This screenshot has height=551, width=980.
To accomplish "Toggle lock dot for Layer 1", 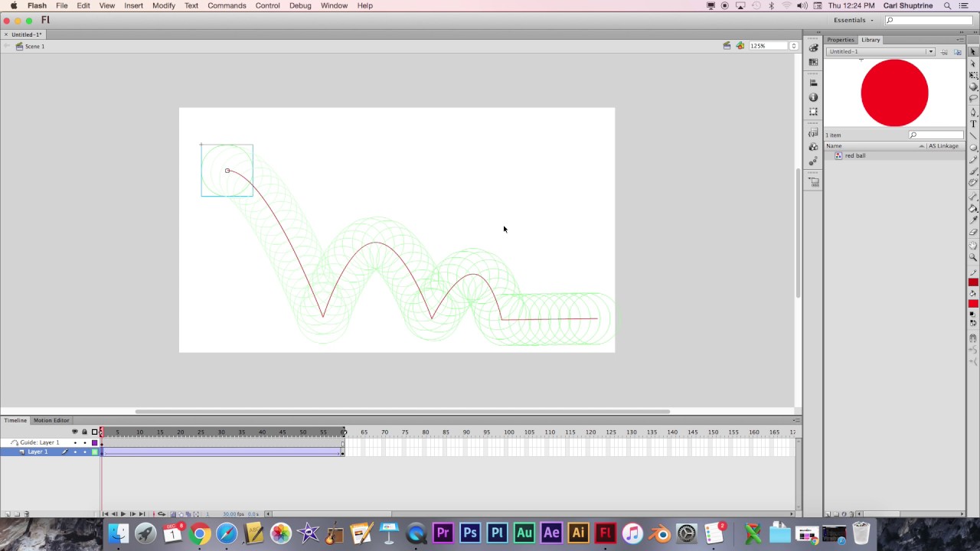I will tap(85, 452).
